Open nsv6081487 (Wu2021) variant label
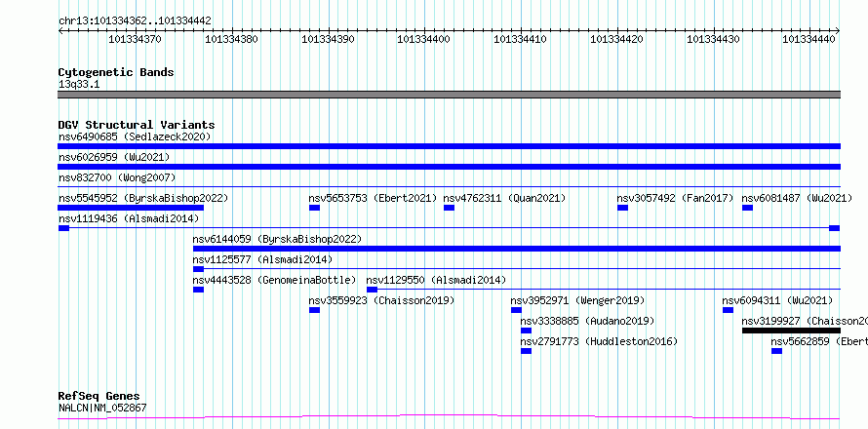The image size is (868, 429). pyautogui.click(x=797, y=198)
